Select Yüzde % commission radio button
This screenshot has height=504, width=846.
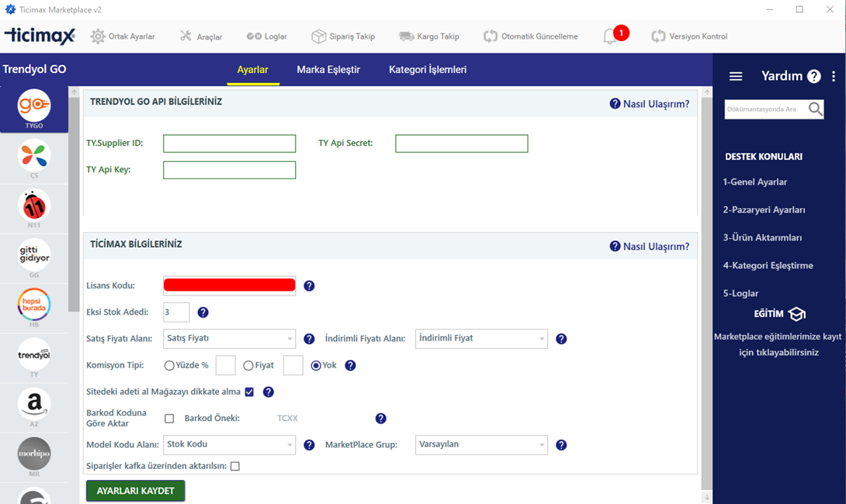[169, 365]
